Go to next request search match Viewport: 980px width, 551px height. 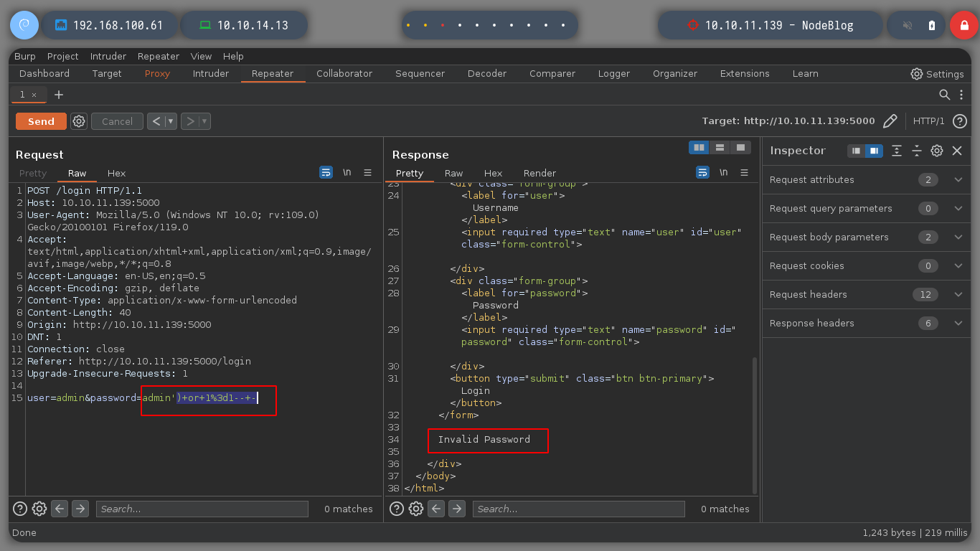point(80,509)
